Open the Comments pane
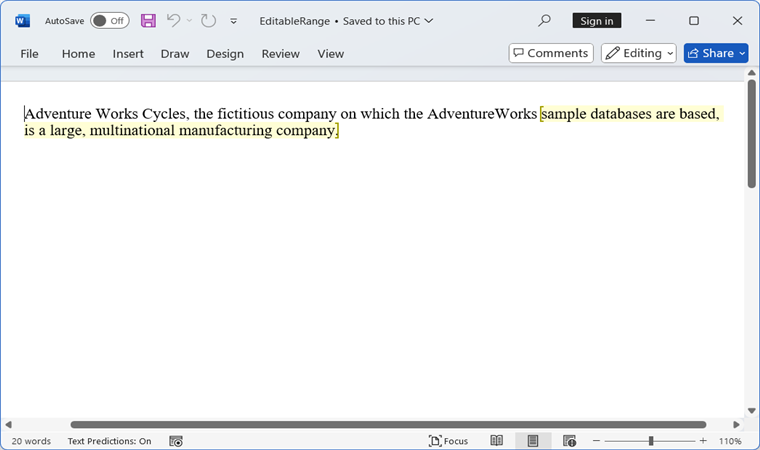760x450 pixels. coord(551,53)
